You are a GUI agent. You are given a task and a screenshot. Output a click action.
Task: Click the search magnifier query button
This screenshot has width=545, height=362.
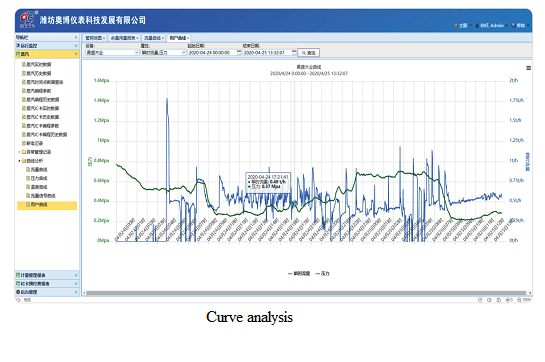pos(309,53)
